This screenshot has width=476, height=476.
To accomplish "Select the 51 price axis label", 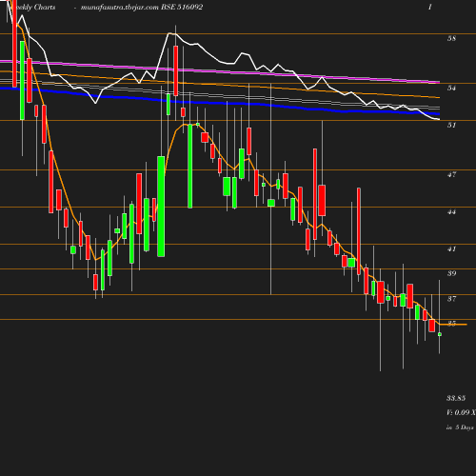I will pyautogui.click(x=451, y=125).
